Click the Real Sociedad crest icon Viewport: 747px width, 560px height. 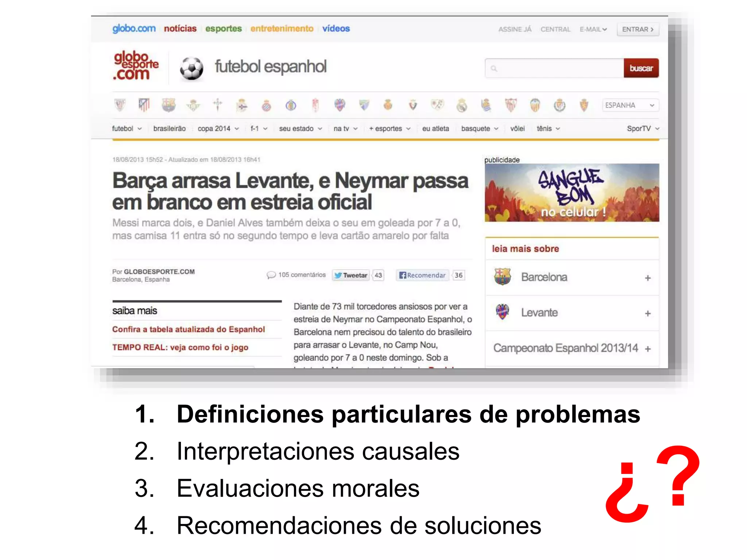click(x=486, y=105)
